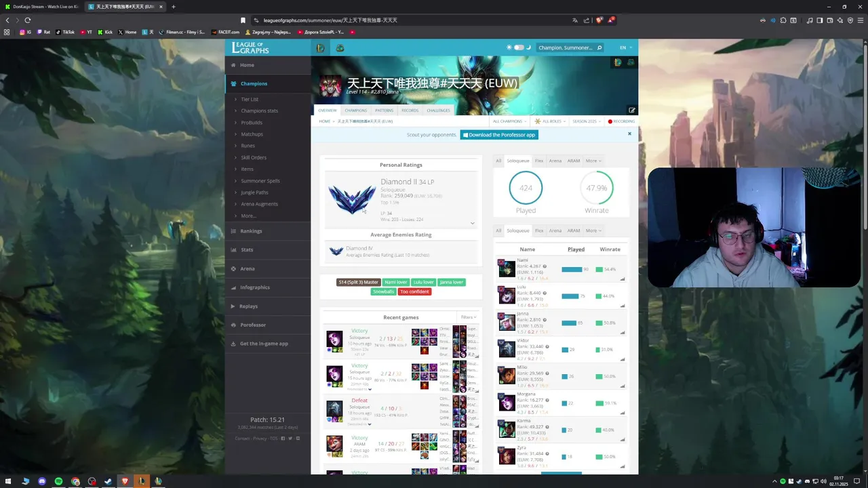Reload the page in browser
This screenshot has width=868, height=488.
(x=28, y=20)
